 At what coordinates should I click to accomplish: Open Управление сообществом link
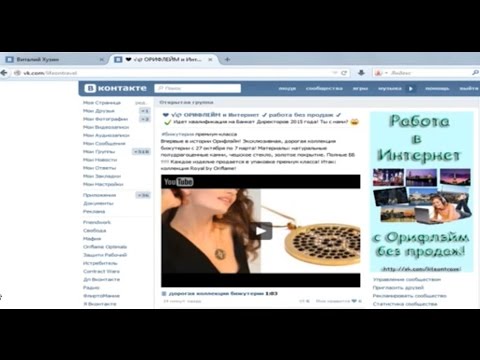click(407, 280)
